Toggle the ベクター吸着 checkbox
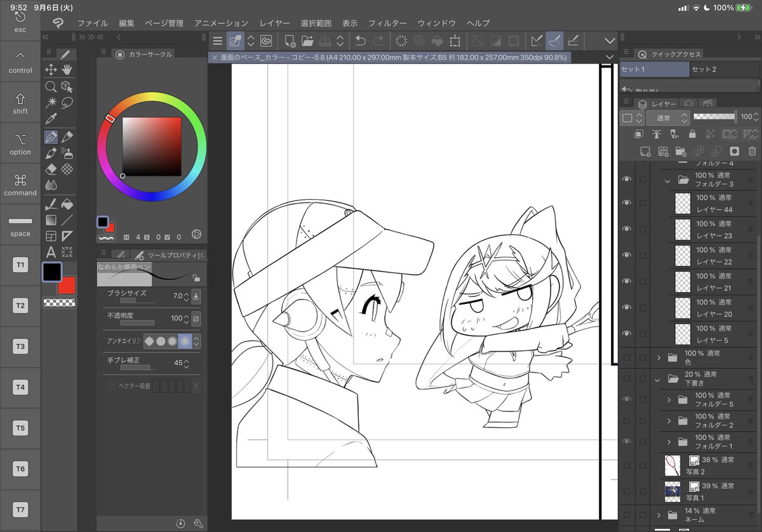762x532 pixels. click(x=112, y=385)
